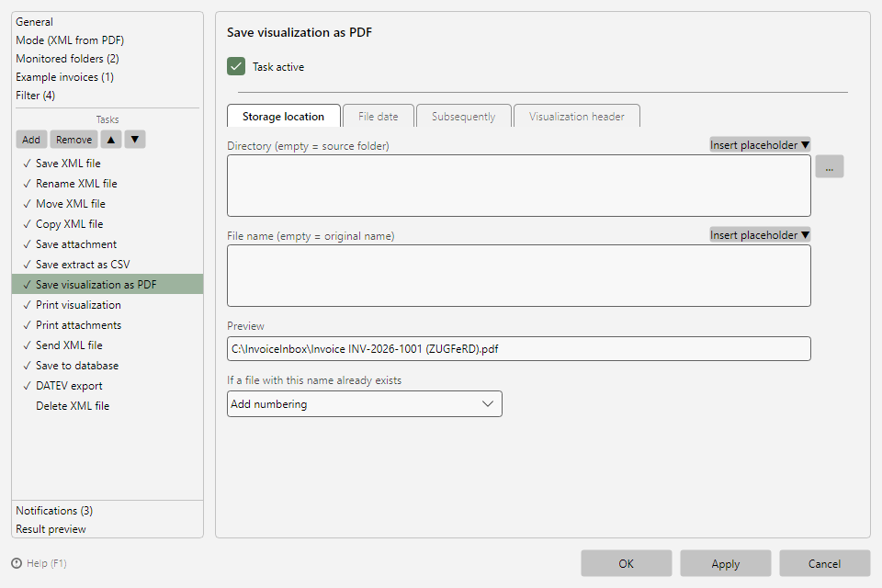Open the Subsequently tab
Image resolution: width=882 pixels, height=588 pixels.
click(x=463, y=117)
